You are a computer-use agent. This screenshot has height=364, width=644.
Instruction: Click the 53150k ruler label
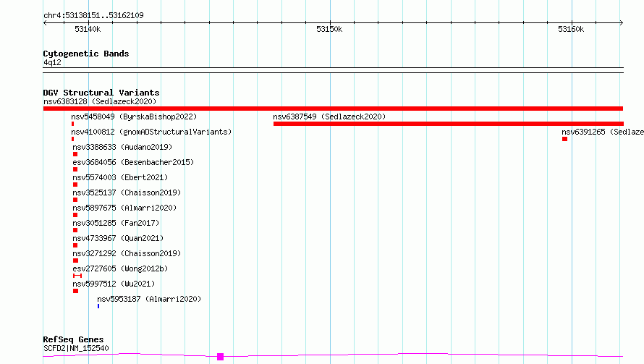pos(329,29)
